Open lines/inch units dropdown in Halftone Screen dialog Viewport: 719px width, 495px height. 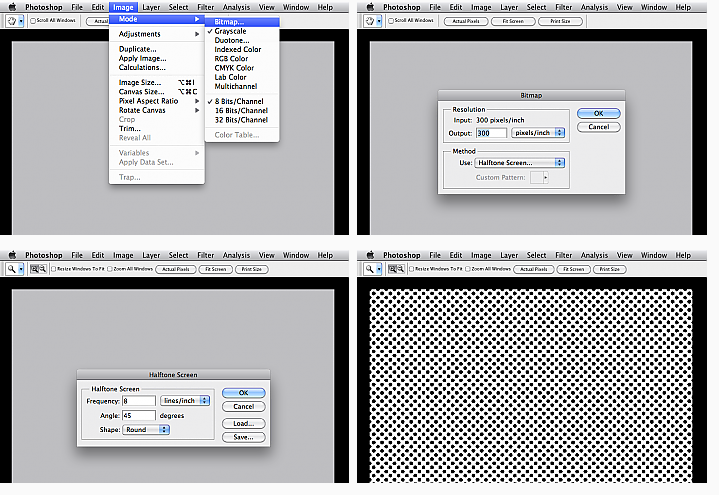point(185,400)
